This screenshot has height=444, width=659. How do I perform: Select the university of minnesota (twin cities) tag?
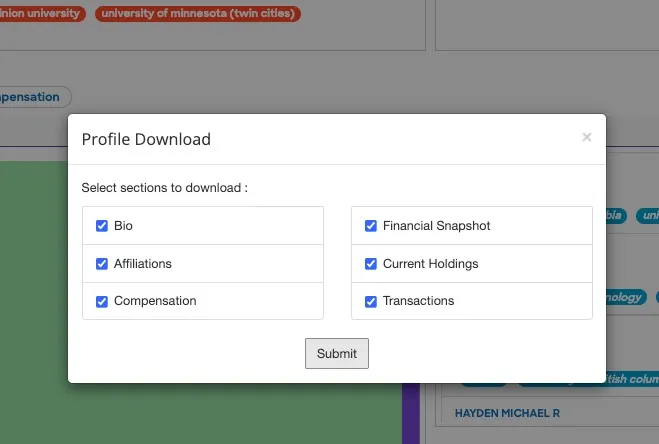[x=198, y=13]
